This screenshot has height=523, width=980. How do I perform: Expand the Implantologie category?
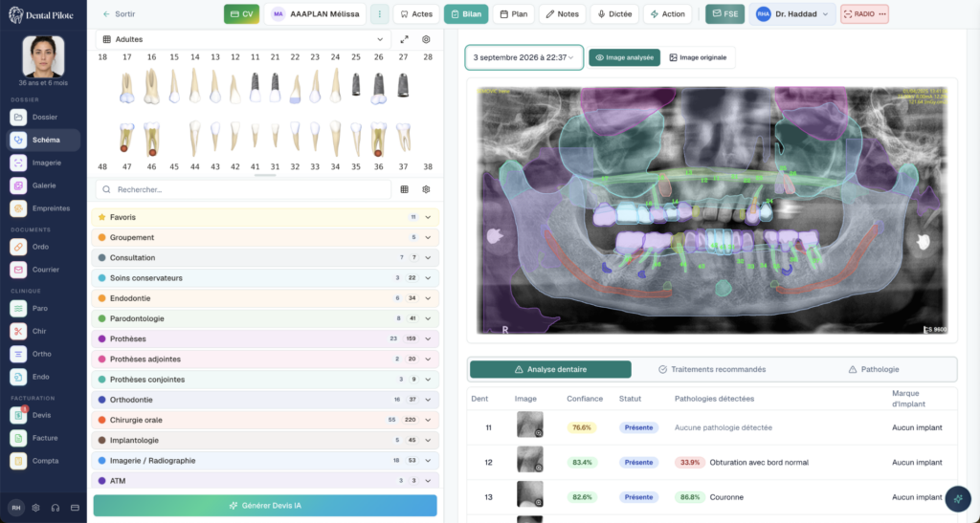(265, 440)
